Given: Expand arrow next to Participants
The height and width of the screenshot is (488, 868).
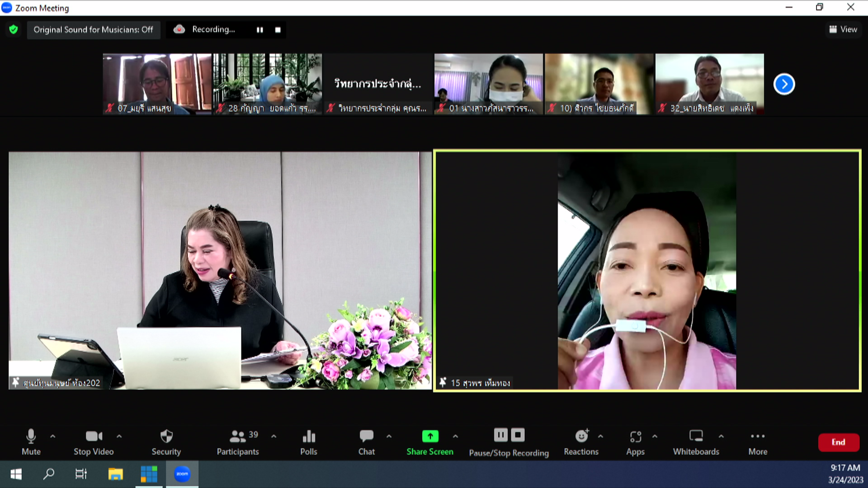Looking at the screenshot, I should pyautogui.click(x=274, y=436).
